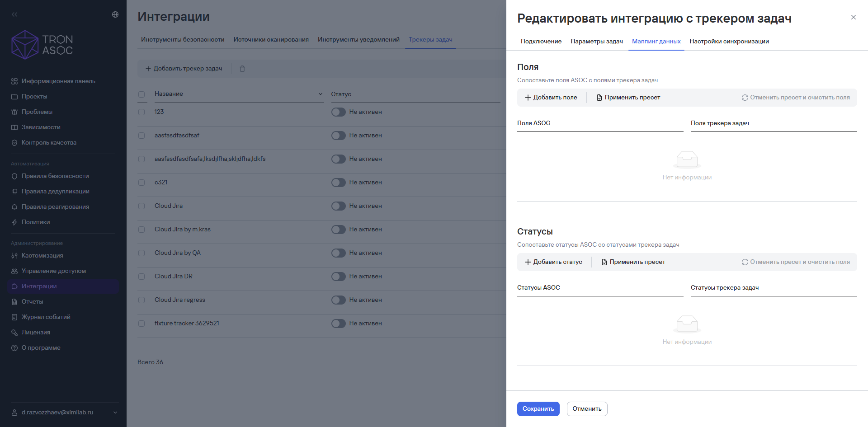Image resolution: width=868 pixels, height=427 pixels.
Task: Check the box for Cloud Jira DR
Action: coord(142,277)
